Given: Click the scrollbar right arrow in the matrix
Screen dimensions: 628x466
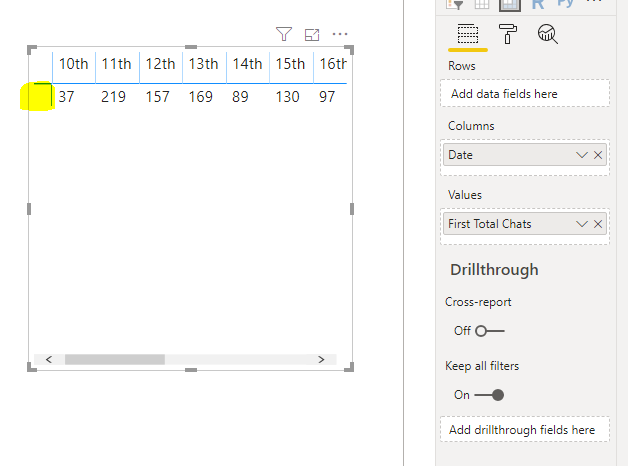Looking at the screenshot, I should (321, 360).
